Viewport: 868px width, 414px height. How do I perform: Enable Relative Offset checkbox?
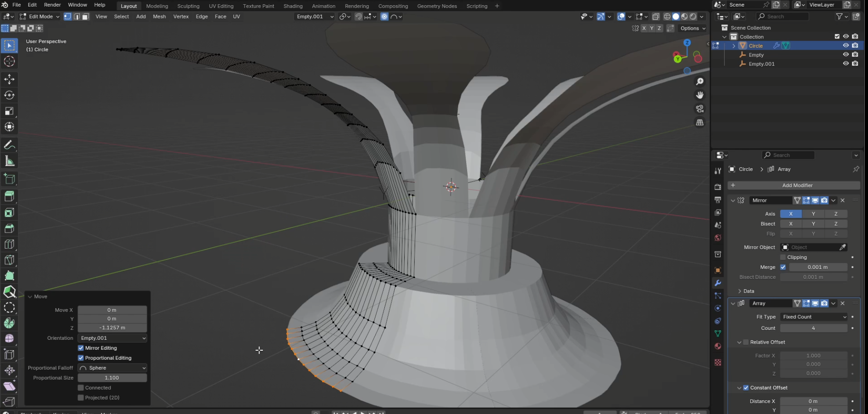[x=746, y=342]
